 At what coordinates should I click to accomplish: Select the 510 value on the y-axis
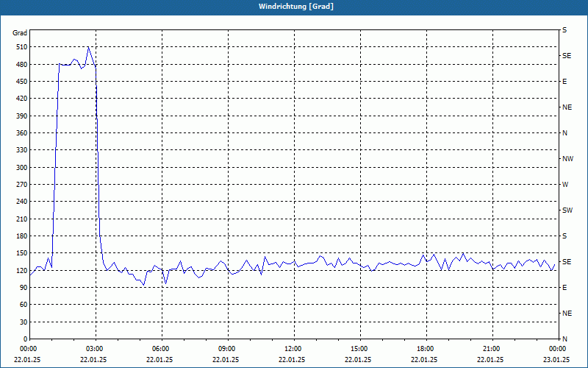pos(22,47)
